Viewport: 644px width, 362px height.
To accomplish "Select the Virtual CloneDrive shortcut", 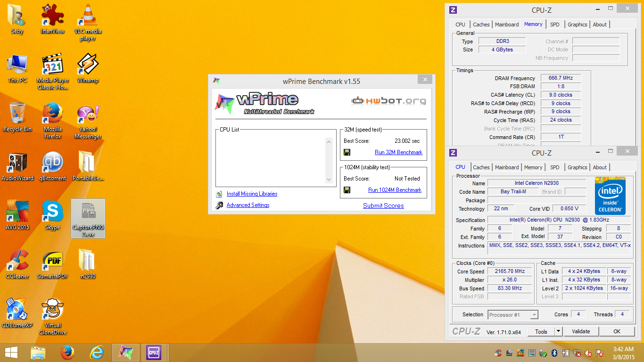I will click(x=52, y=317).
